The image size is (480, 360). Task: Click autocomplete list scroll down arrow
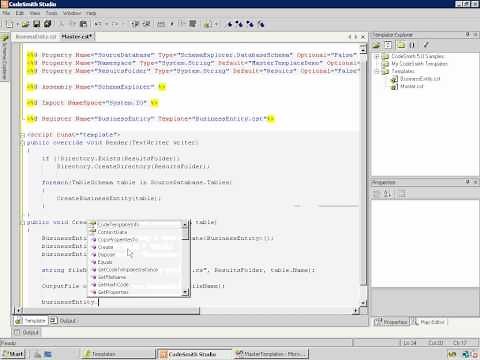185,293
